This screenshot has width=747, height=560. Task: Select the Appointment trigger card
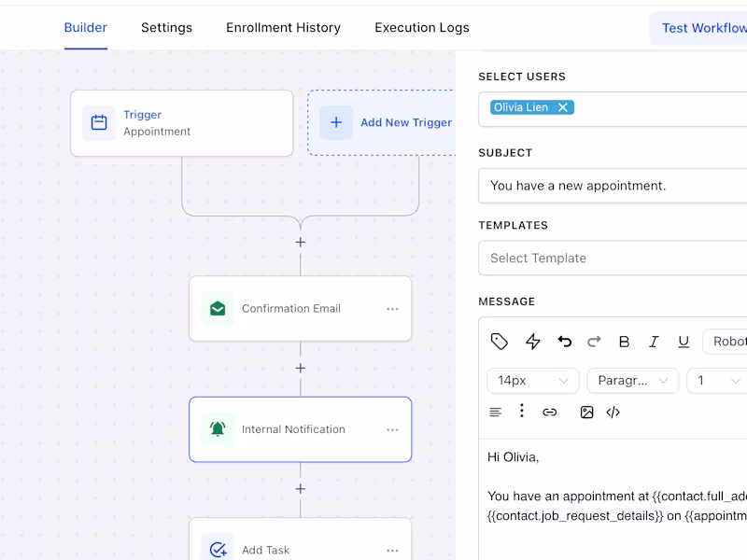pos(182,123)
